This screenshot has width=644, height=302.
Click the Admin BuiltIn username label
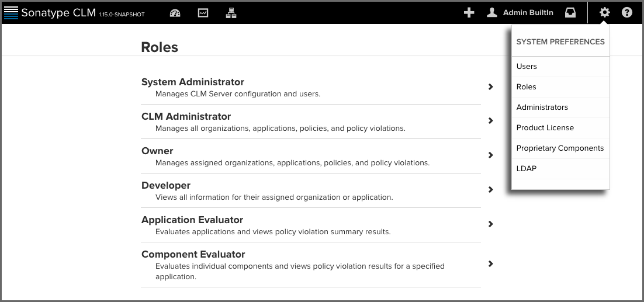click(528, 13)
